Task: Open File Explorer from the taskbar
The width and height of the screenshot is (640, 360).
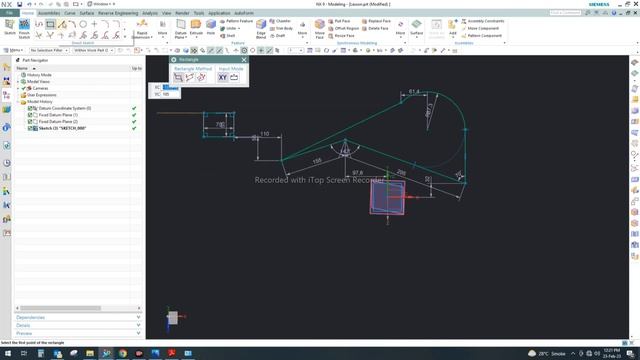Action: [90, 353]
